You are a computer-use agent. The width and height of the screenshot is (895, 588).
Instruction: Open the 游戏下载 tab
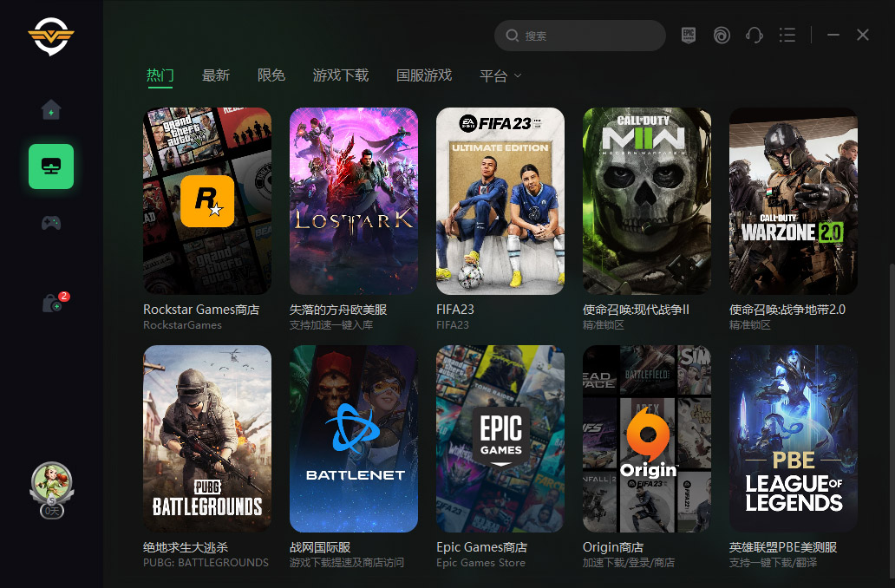point(341,75)
